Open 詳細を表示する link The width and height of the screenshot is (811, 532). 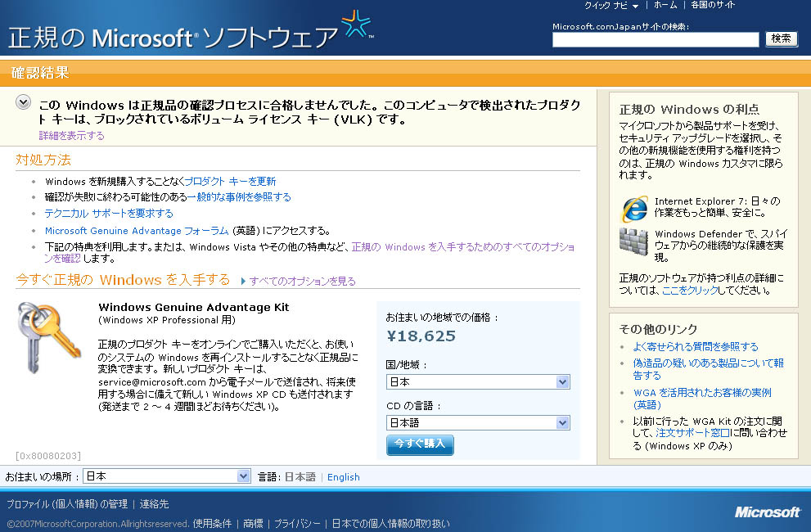pos(72,136)
